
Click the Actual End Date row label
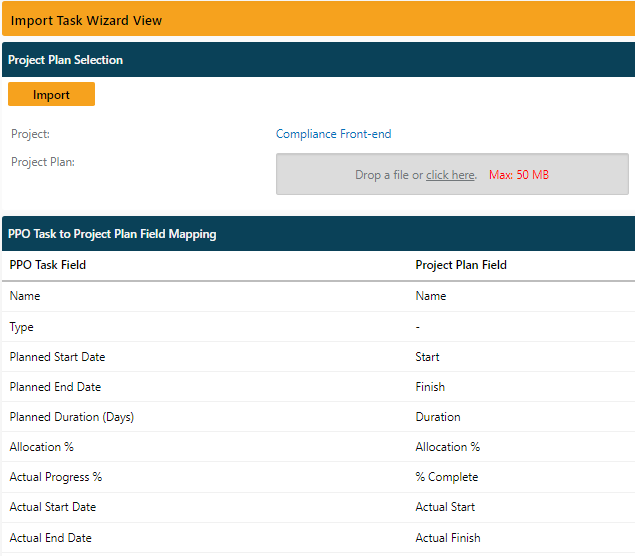[51, 537]
